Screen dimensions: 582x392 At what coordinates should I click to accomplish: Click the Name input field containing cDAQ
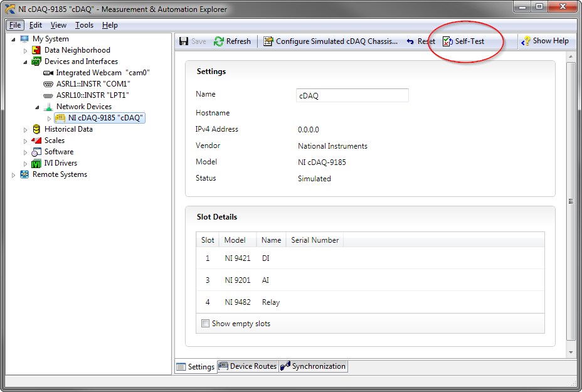point(352,95)
